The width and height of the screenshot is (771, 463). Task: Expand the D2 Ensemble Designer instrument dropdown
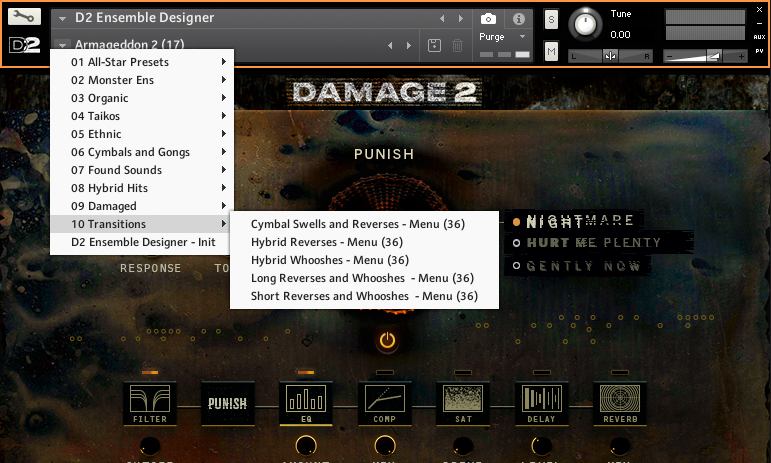click(63, 19)
